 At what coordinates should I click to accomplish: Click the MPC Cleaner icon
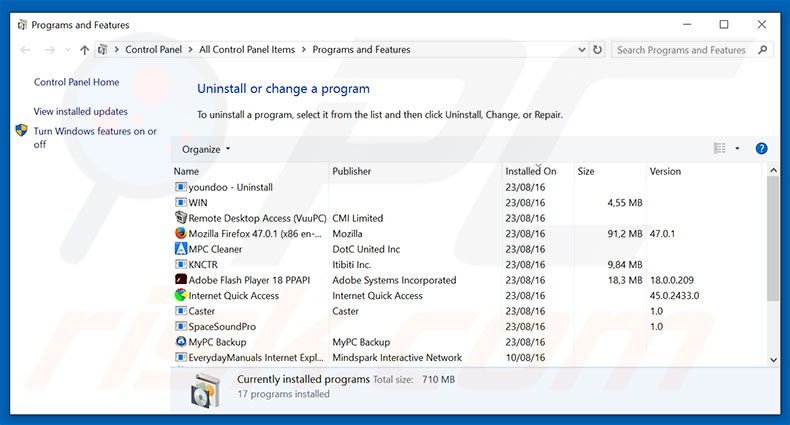pyautogui.click(x=180, y=249)
